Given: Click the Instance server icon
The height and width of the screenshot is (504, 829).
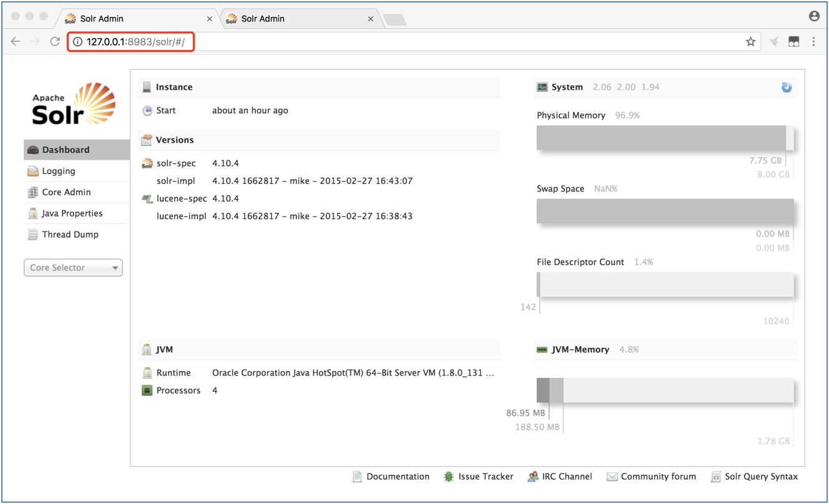Looking at the screenshot, I should tap(147, 87).
